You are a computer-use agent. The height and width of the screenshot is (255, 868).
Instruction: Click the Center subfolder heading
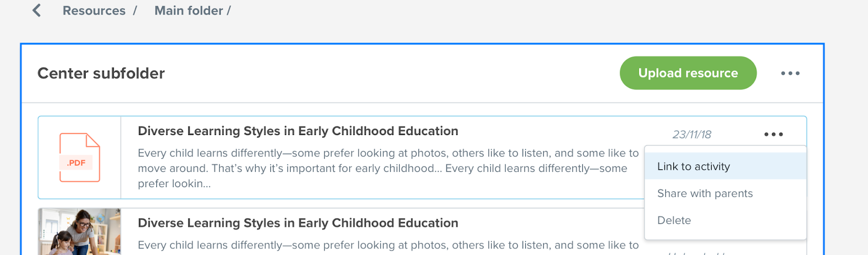101,73
